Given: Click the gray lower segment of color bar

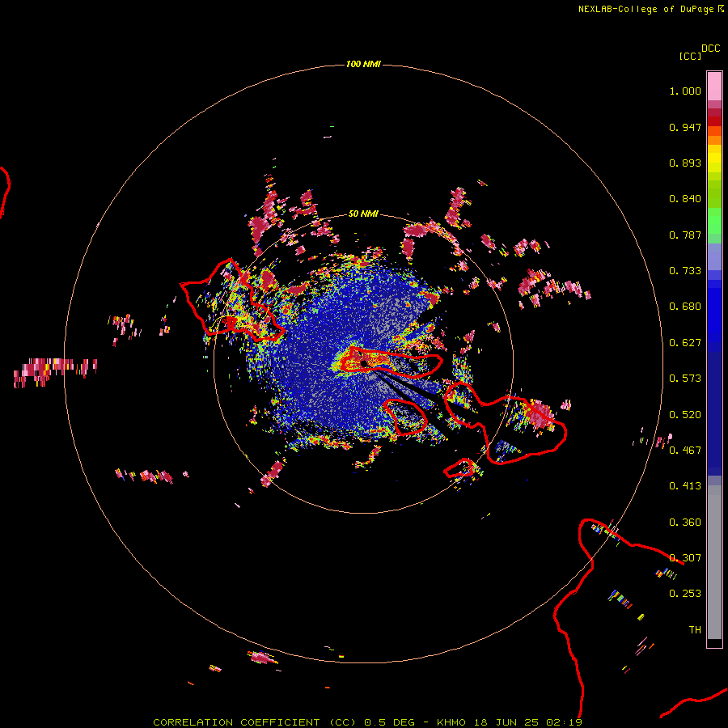Looking at the screenshot, I should tap(714, 562).
